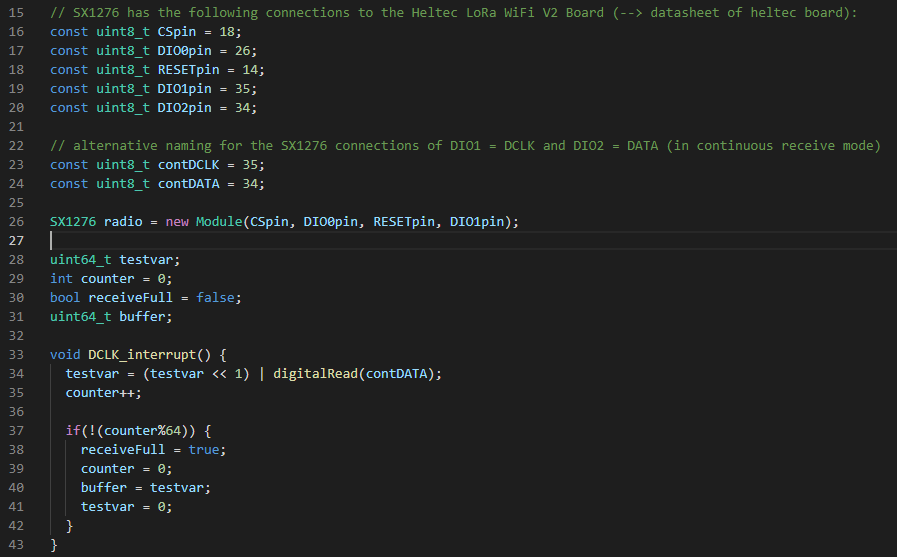The image size is (897, 557).
Task: Click line number 43 in the gutter
Action: (x=16, y=544)
